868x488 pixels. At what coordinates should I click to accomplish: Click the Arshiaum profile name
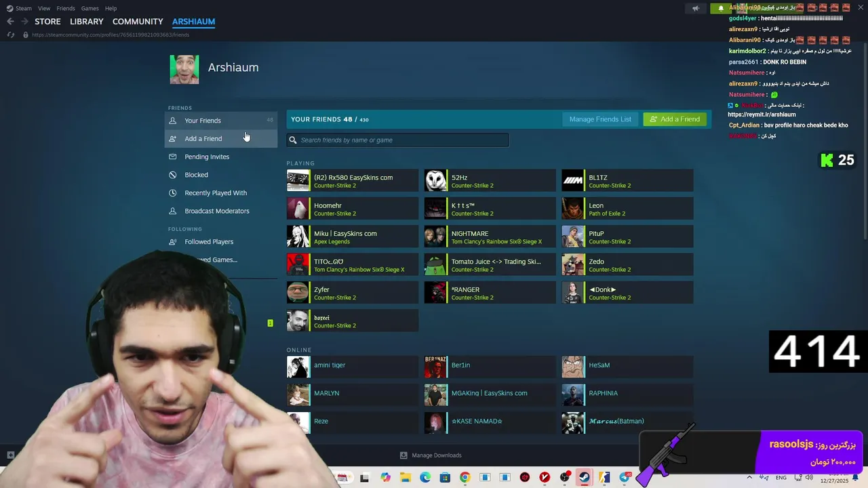[x=233, y=68]
